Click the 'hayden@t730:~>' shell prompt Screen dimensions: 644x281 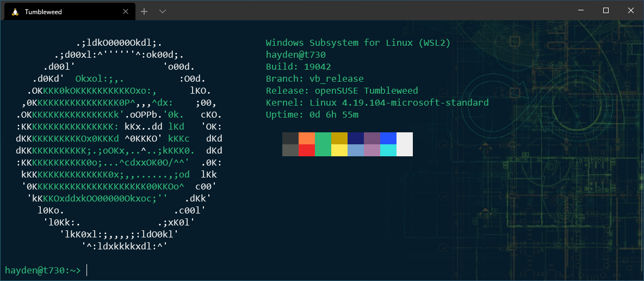[43, 270]
